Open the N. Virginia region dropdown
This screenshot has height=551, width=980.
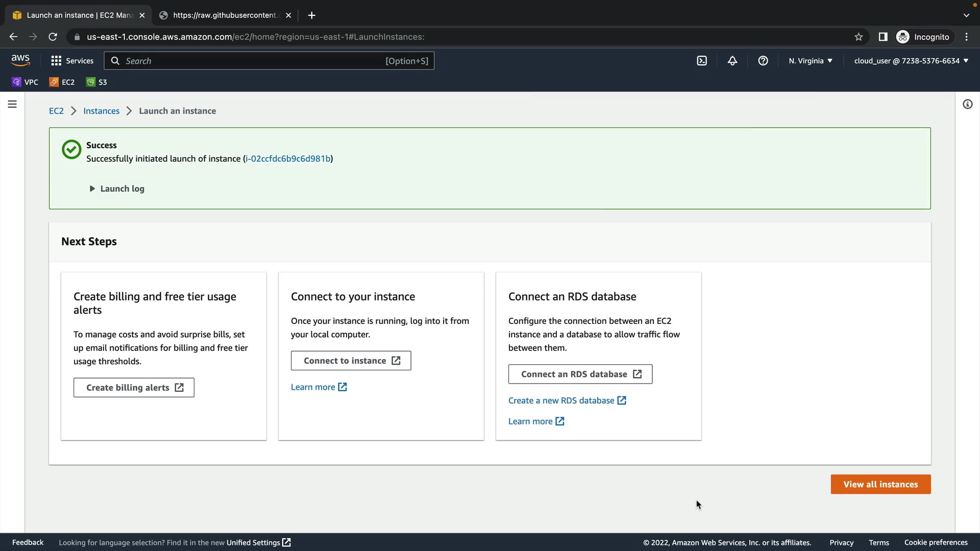coord(810,61)
